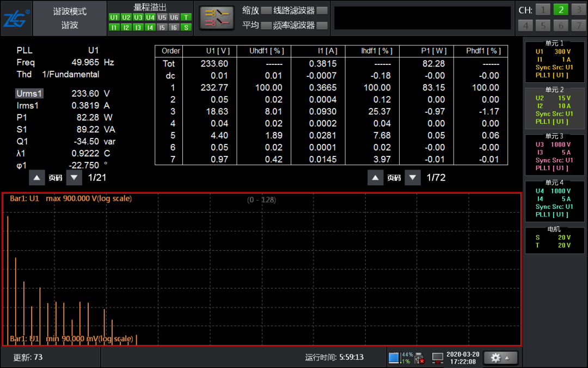This screenshot has height=368, width=588.
Task: Select the I2 overflow indicator
Action: coord(126,27)
